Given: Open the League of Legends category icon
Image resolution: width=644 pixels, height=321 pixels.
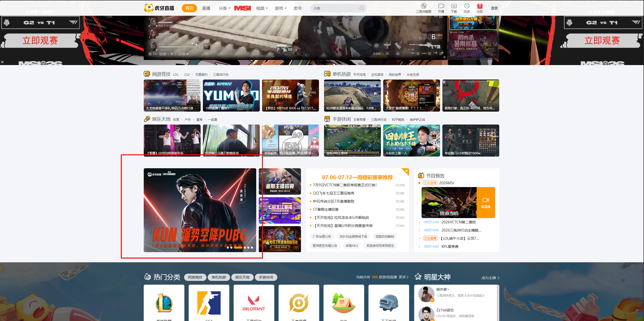Looking at the screenshot, I should point(164,303).
